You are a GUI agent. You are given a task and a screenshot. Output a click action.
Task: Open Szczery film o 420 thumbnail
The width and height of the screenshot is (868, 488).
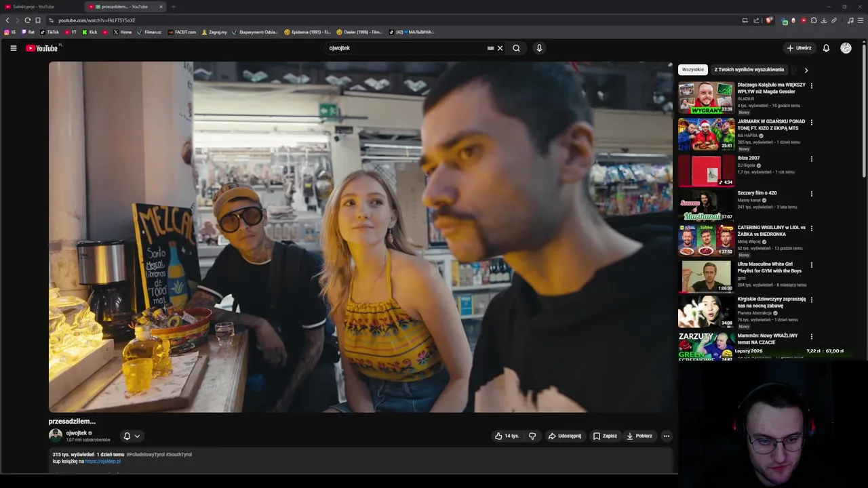(707, 206)
